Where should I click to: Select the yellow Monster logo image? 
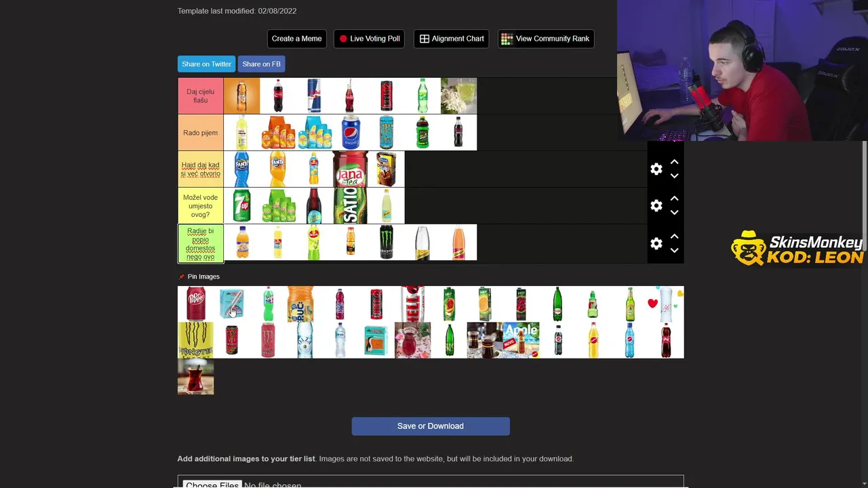coord(195,340)
